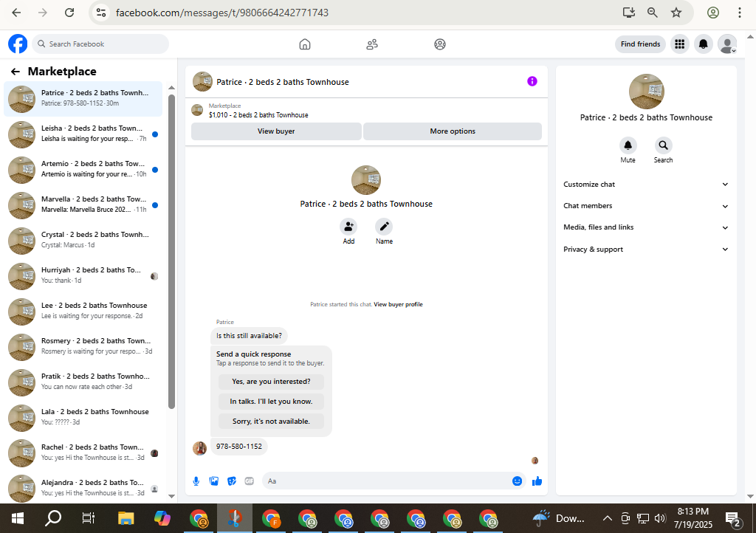Click the Name pencil icon
Viewport: 756px width, 533px height.
(x=384, y=227)
